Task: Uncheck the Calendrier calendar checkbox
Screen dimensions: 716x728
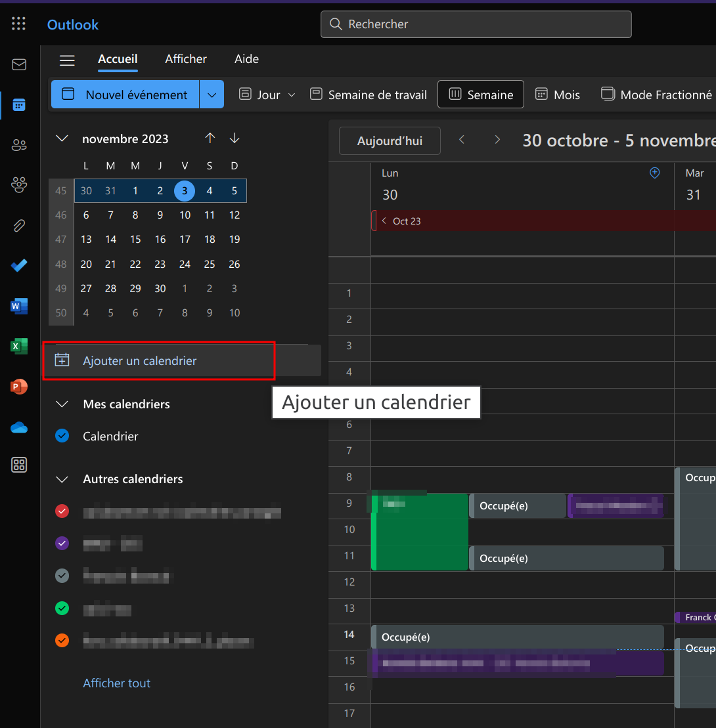Action: pyautogui.click(x=62, y=436)
